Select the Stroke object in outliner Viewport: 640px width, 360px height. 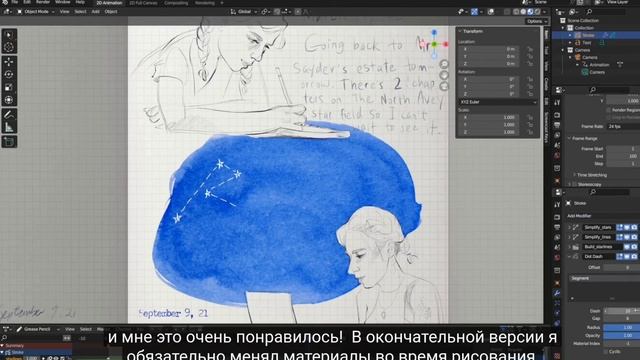tap(588, 36)
